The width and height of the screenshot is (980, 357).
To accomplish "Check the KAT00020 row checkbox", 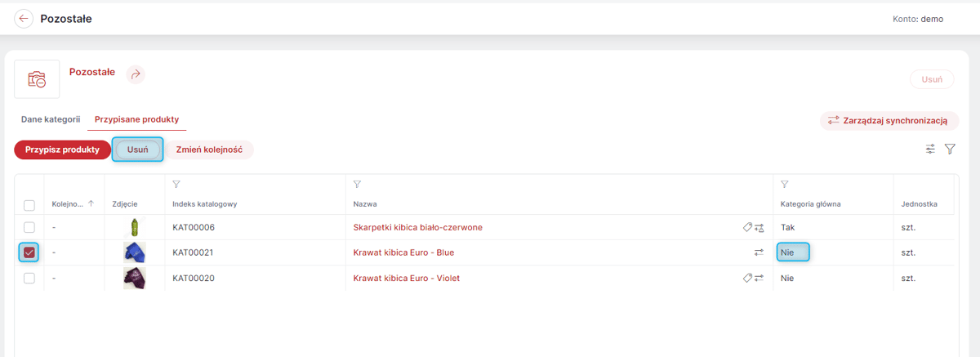I will (29, 278).
